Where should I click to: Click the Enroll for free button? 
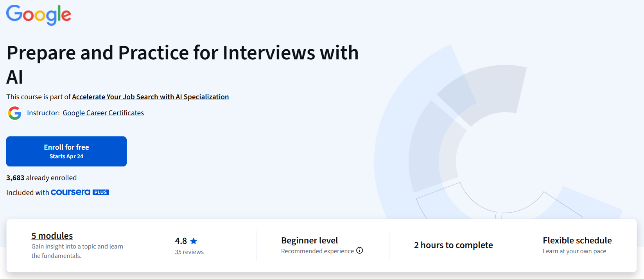click(x=66, y=151)
